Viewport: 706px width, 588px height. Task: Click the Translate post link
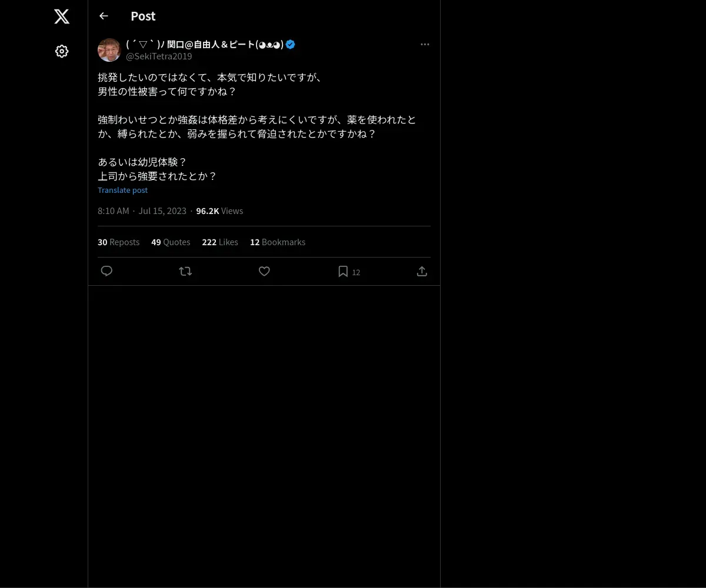[x=122, y=190]
